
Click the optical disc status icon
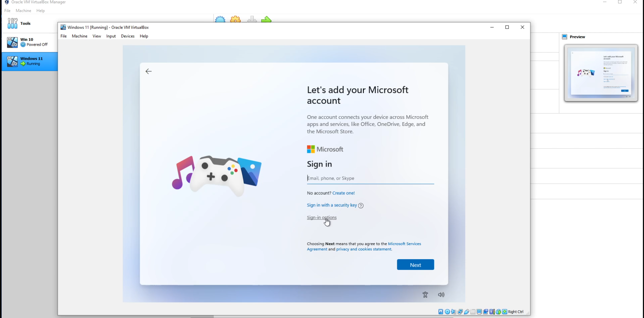[x=447, y=312]
